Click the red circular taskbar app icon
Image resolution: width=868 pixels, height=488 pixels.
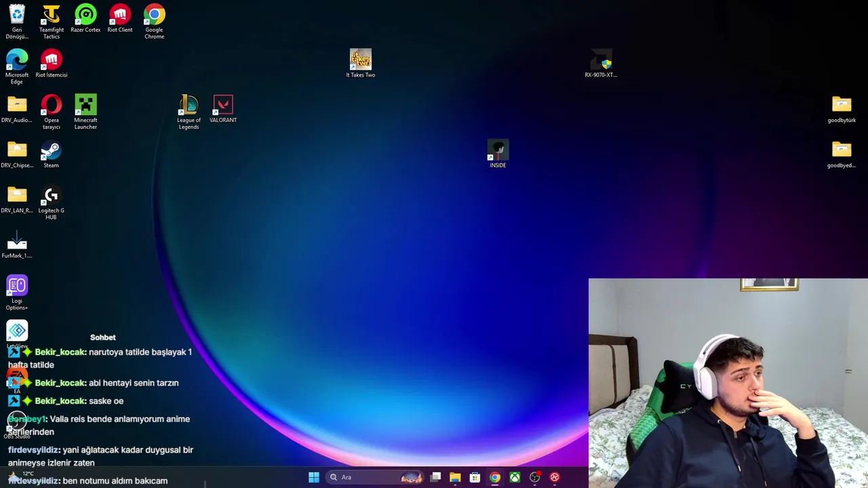point(555,477)
